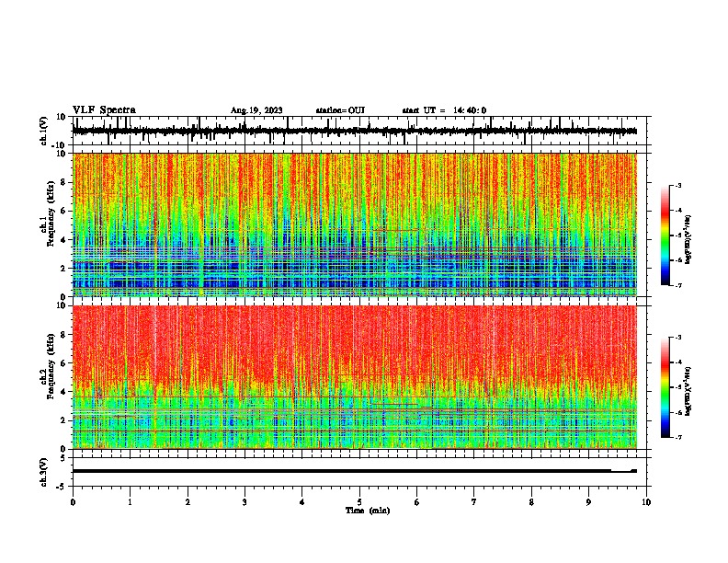This screenshot has width=728, height=563.
Task: Click the 'Time (min)' axis label
Action: tap(368, 511)
